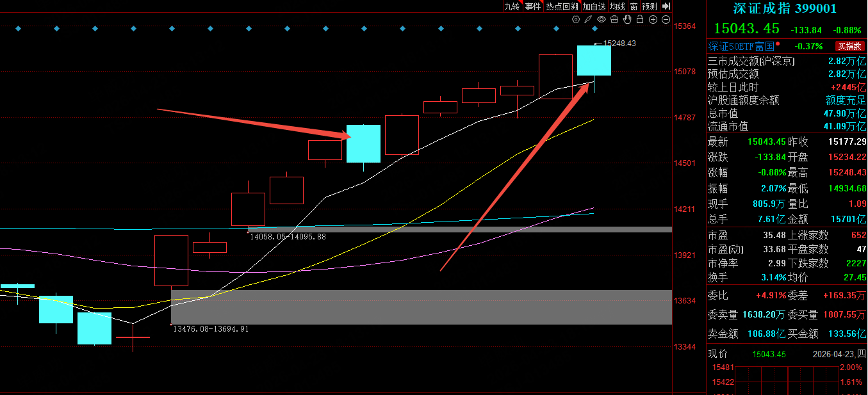The width and height of the screenshot is (868, 395).
Task: Click the 15248.43 high price label
Action: 619,44
